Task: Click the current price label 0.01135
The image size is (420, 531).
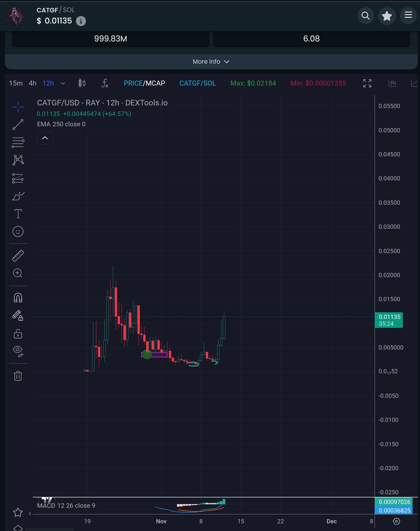Action: click(x=389, y=320)
